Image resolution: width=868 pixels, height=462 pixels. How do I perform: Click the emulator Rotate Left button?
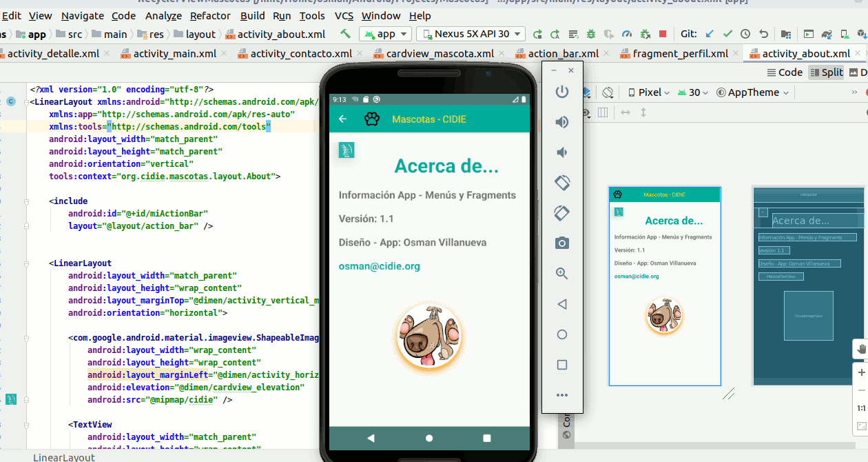[x=562, y=183]
